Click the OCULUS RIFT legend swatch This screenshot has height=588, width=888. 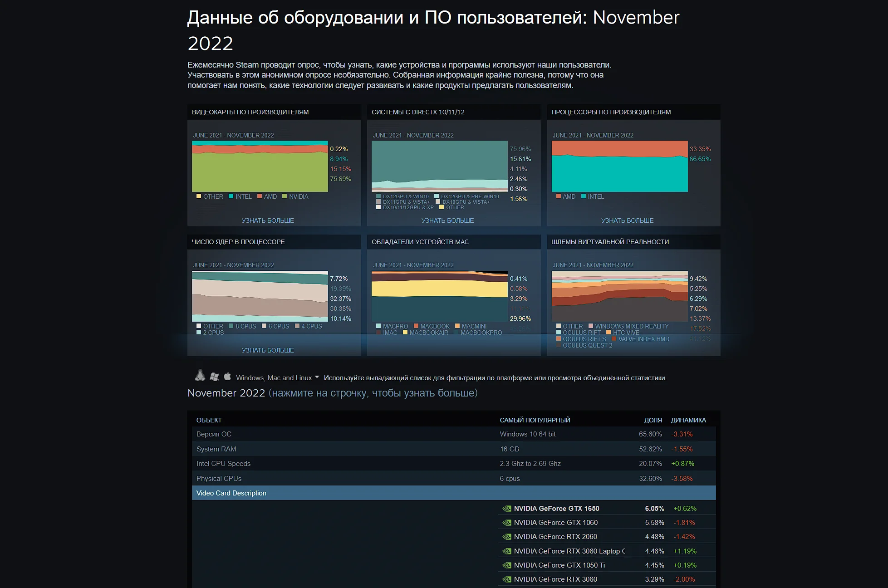click(559, 333)
